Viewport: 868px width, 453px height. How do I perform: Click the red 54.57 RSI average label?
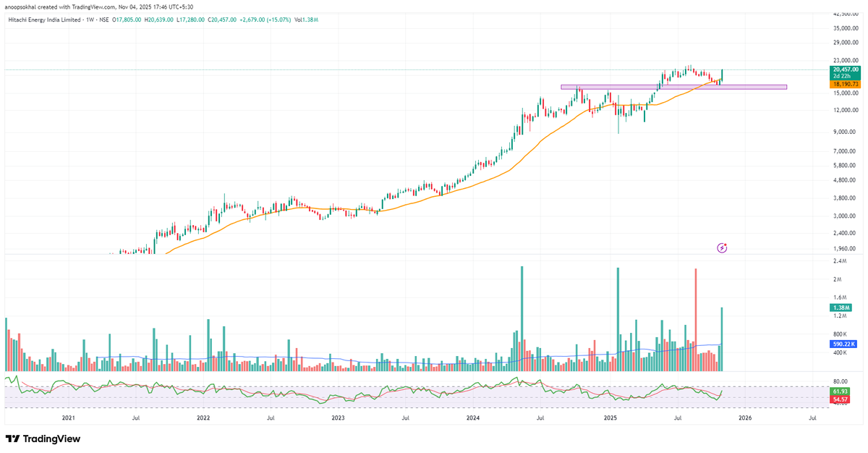841,399
